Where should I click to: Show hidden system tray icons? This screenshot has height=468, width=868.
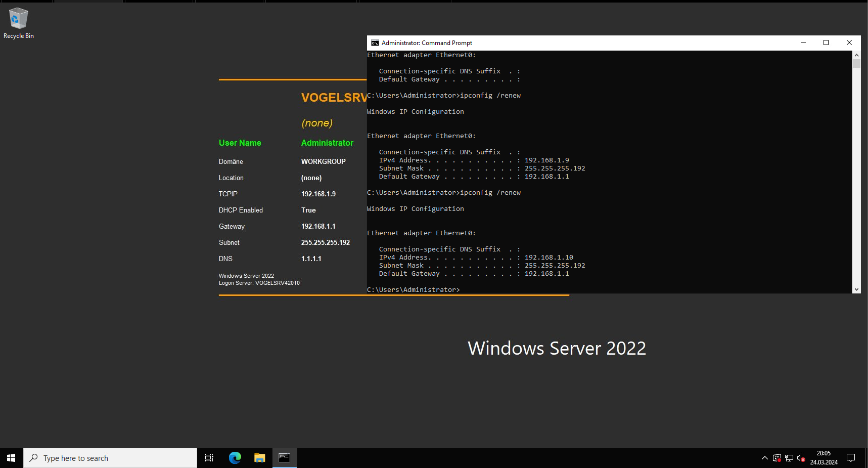tap(765, 458)
